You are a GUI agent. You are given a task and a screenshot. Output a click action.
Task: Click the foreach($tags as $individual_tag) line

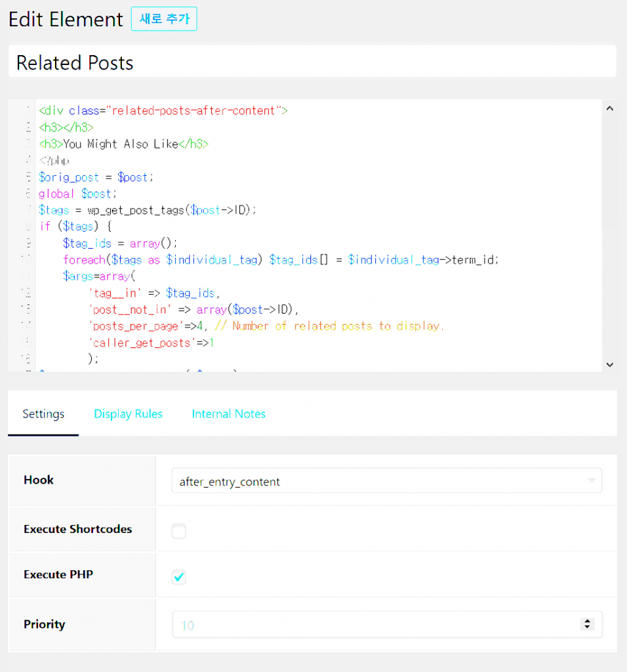281,260
